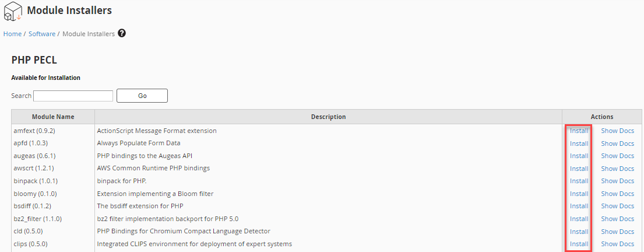Open the Software breadcrumb link

pos(42,34)
